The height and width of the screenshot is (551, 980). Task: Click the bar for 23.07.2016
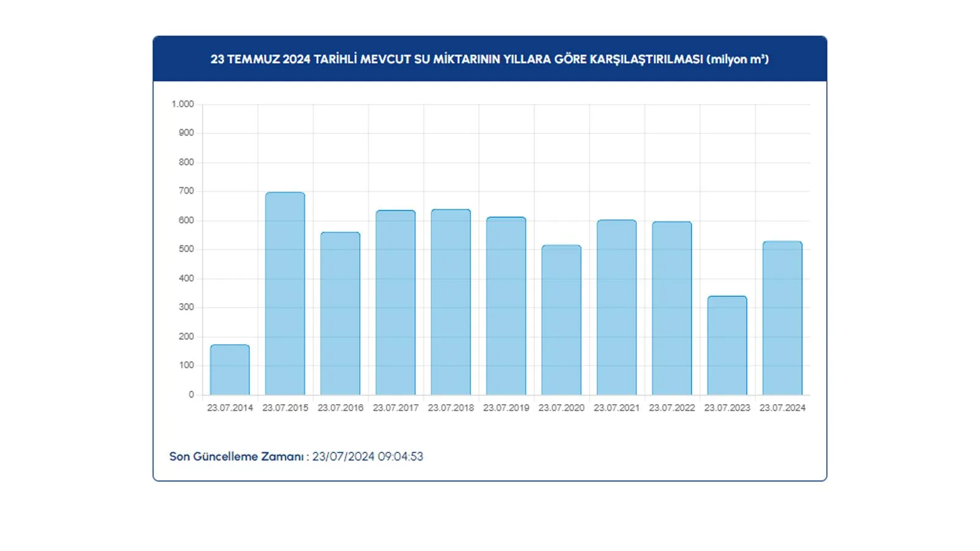(341, 313)
